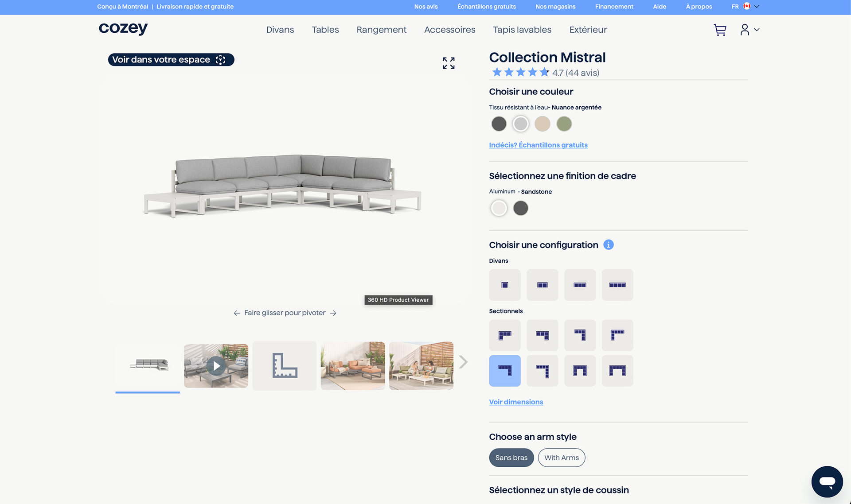Click the 360 sofa product viewer image

point(283,186)
